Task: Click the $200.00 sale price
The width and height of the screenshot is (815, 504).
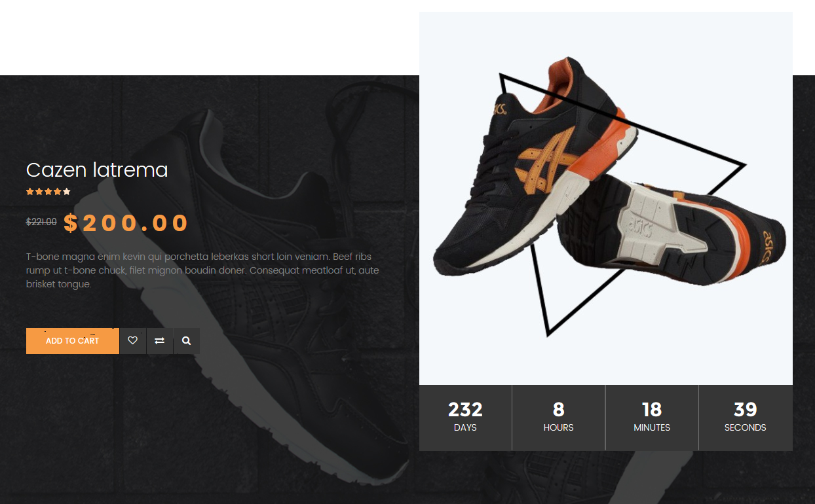Action: (126, 223)
